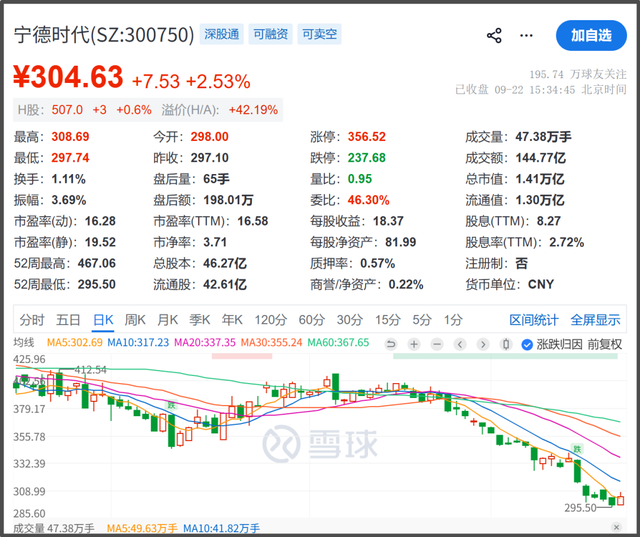This screenshot has height=537, width=640.
Task: Click 全屏显示 to go fullscreen
Action: pyautogui.click(x=595, y=320)
